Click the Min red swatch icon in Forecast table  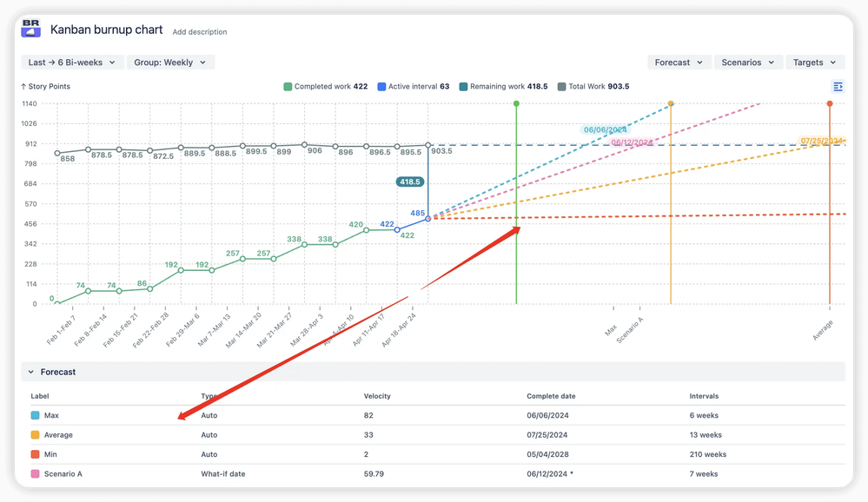point(33,454)
